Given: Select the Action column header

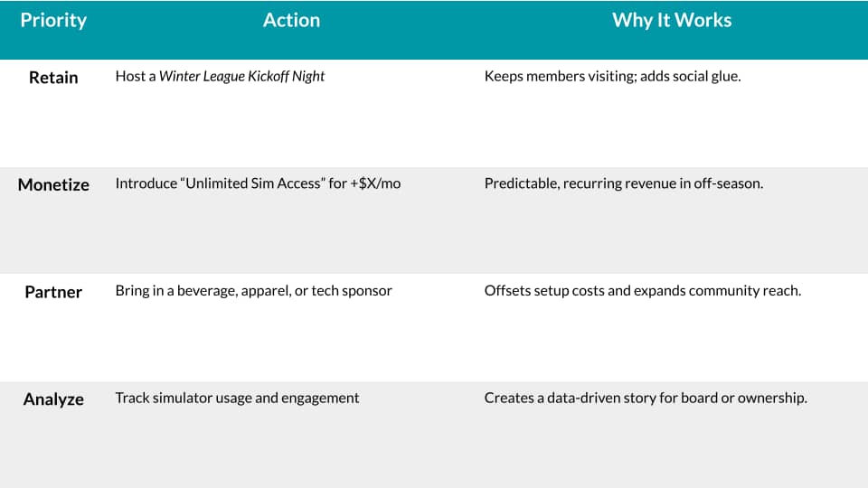Looking at the screenshot, I should coord(291,20).
